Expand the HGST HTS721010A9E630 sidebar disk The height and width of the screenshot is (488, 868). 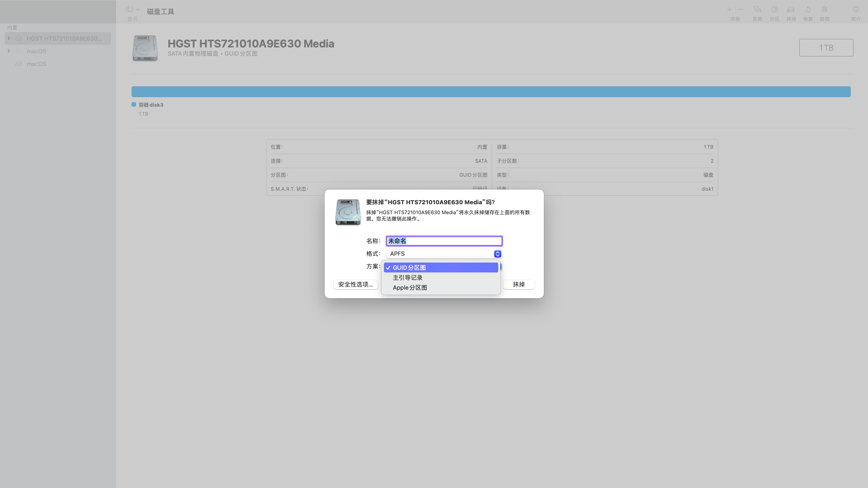pyautogui.click(x=9, y=38)
